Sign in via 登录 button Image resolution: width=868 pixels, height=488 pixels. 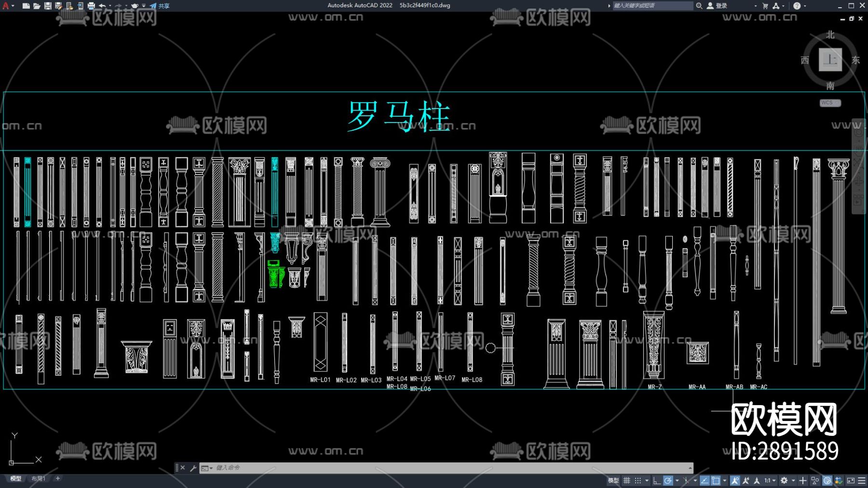pos(717,6)
